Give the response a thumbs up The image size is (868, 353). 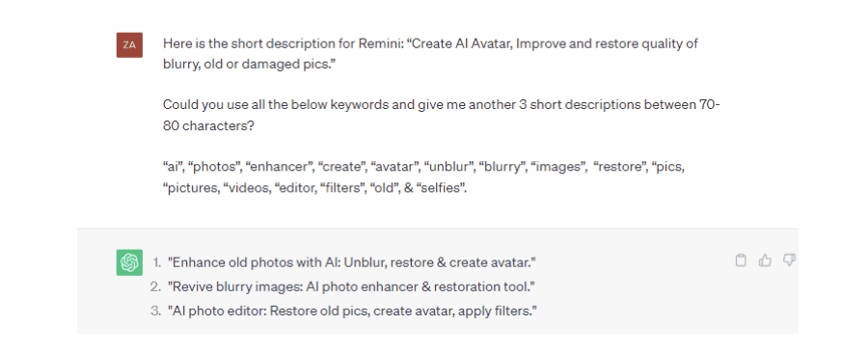click(x=765, y=260)
